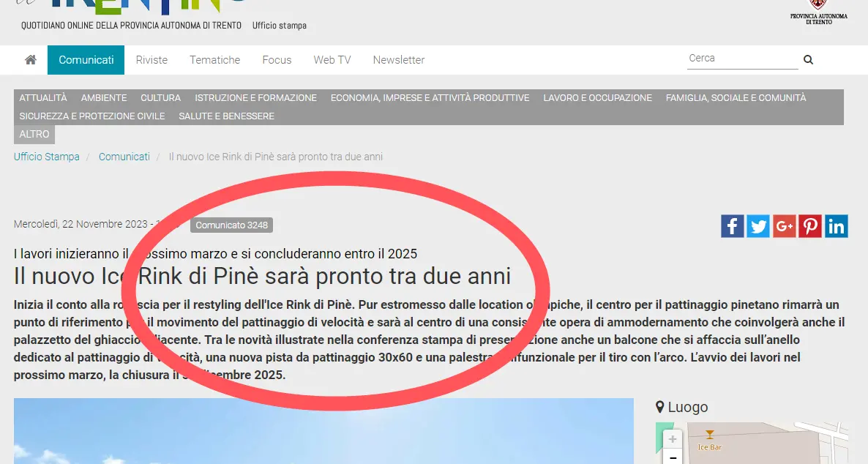Viewport: 868px width, 464px height.
Task: Click the date 'Mercoledì, 22 Novembre 2023'
Action: coord(81,224)
